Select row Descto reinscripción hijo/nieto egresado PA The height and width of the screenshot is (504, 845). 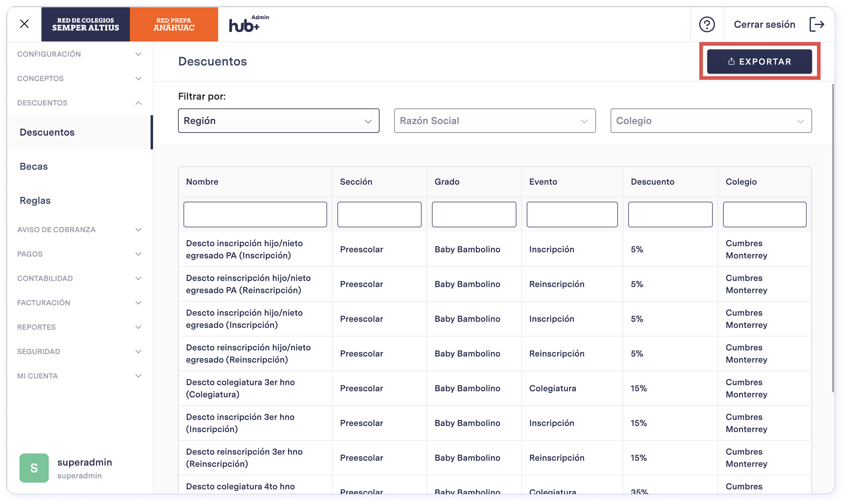click(495, 284)
